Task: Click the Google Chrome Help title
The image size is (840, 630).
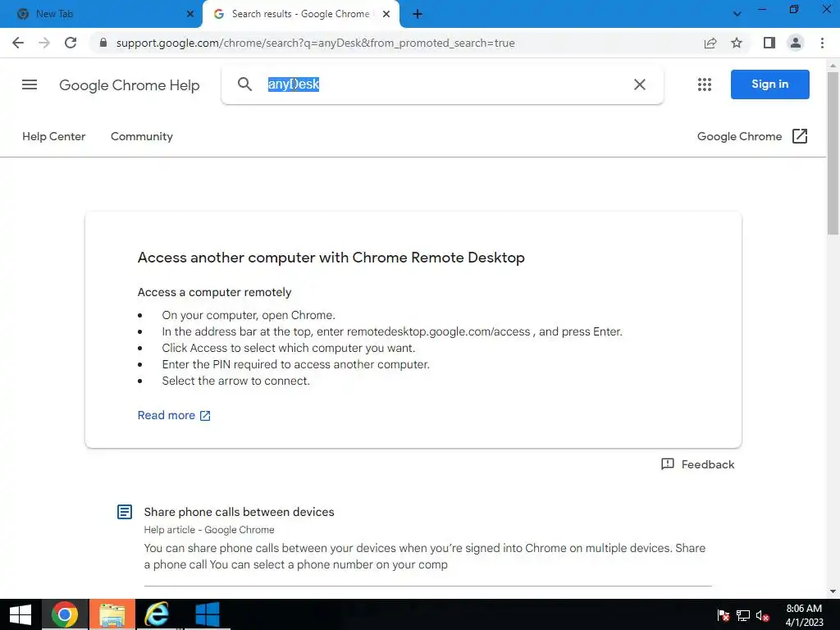Action: pyautogui.click(x=129, y=85)
